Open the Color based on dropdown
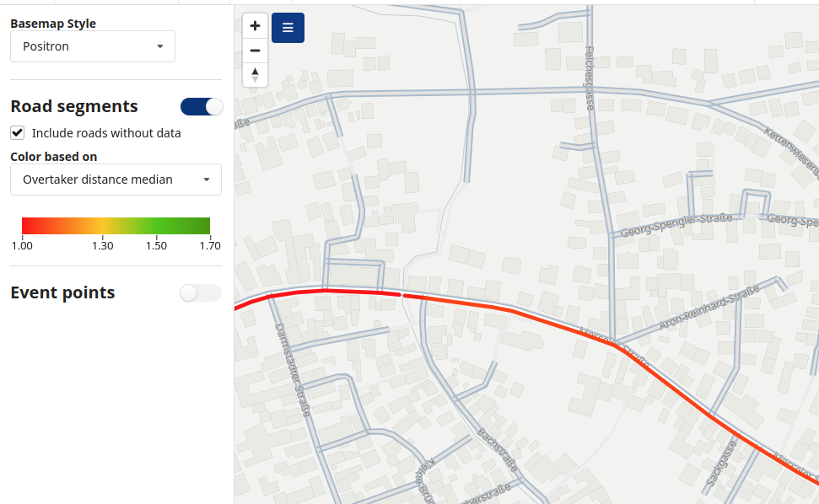819x504 pixels. point(116,179)
